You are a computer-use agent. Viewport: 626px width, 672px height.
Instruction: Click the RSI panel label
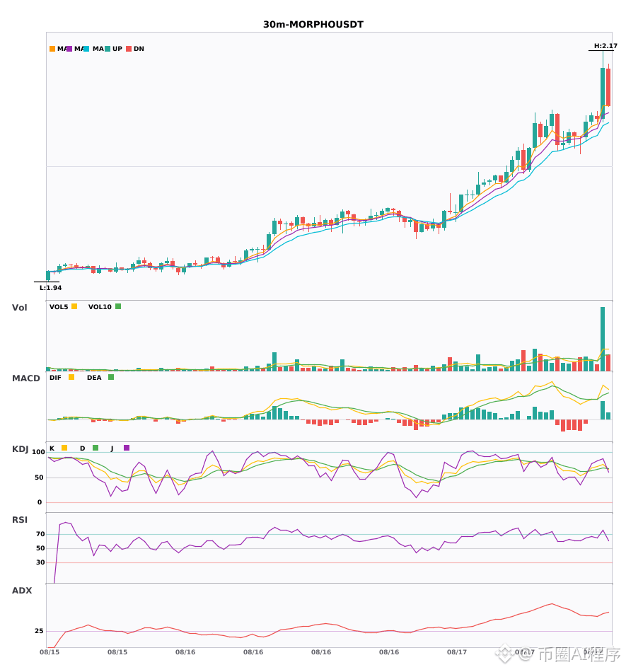click(x=20, y=520)
